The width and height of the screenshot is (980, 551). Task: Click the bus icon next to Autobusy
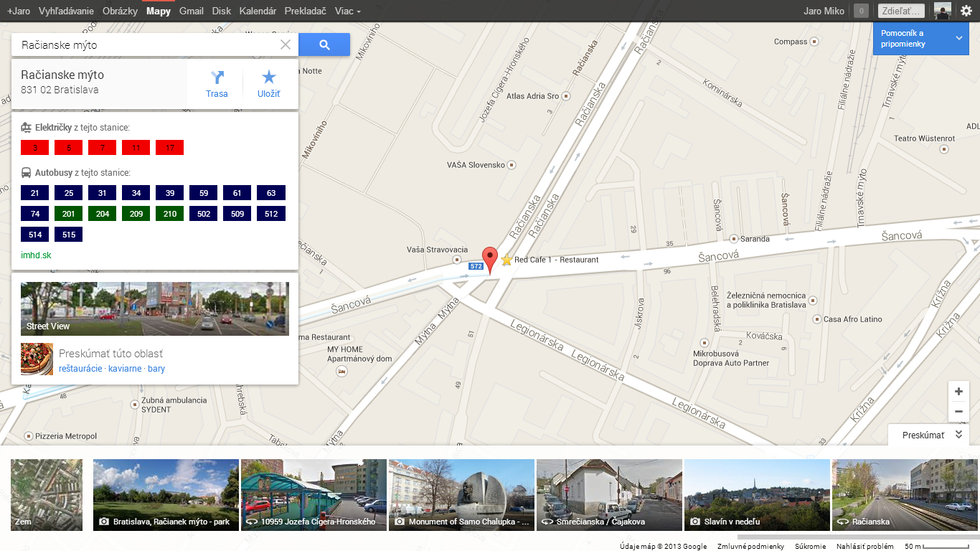tap(27, 173)
